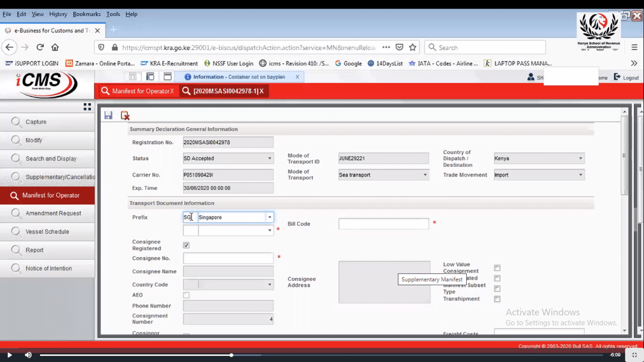The height and width of the screenshot is (362, 644).
Task: Open the Report sidebar item
Action: (x=47, y=250)
